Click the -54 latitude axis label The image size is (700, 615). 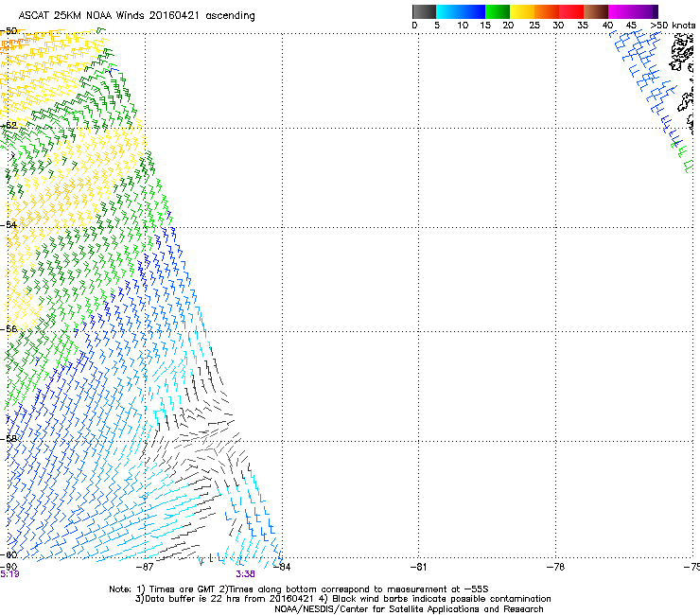click(x=9, y=224)
